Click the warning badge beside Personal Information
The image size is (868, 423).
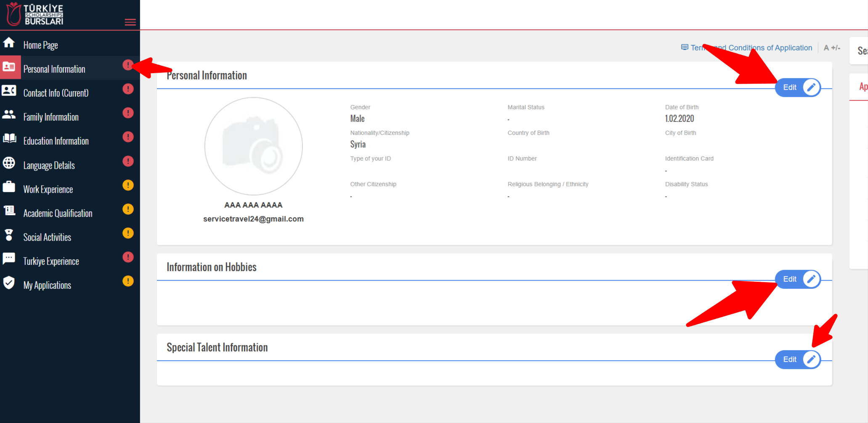pyautogui.click(x=128, y=65)
